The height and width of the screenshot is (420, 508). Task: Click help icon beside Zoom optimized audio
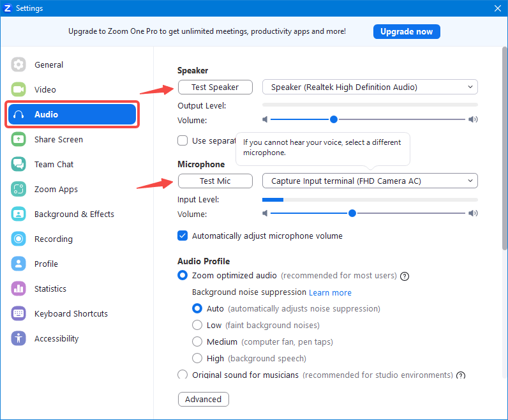(405, 276)
